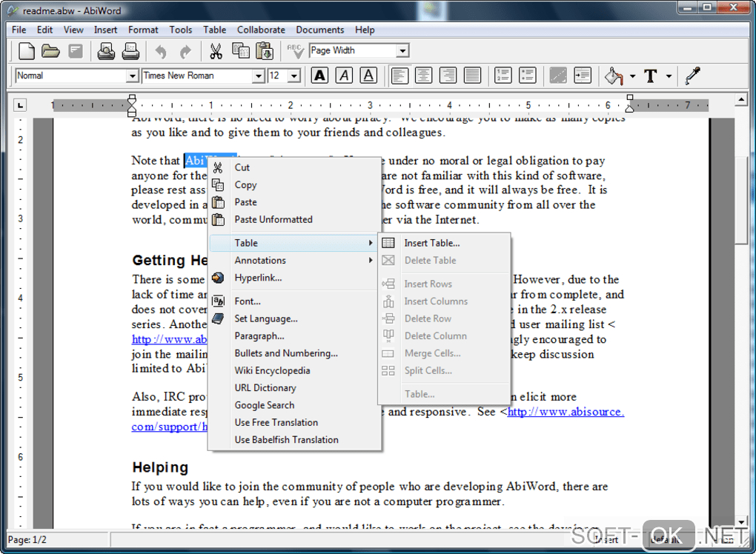
Task: Follow the com/support link in the document
Action: [169, 427]
